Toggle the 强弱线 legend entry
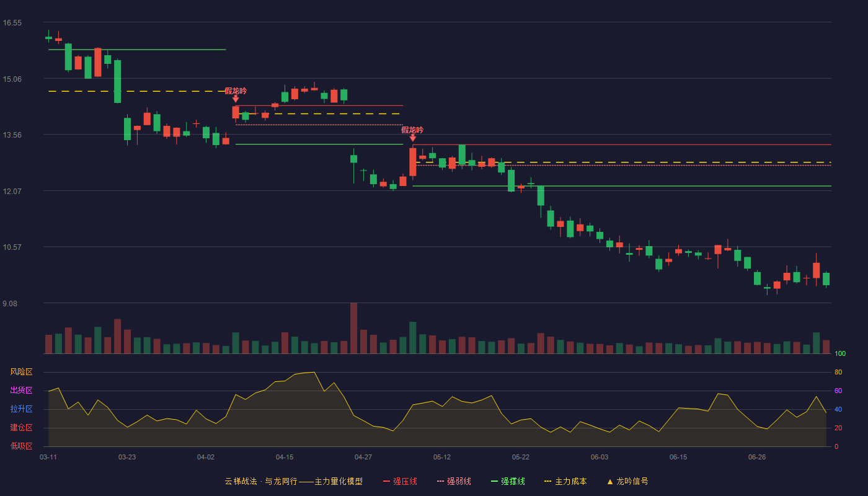 click(x=454, y=481)
